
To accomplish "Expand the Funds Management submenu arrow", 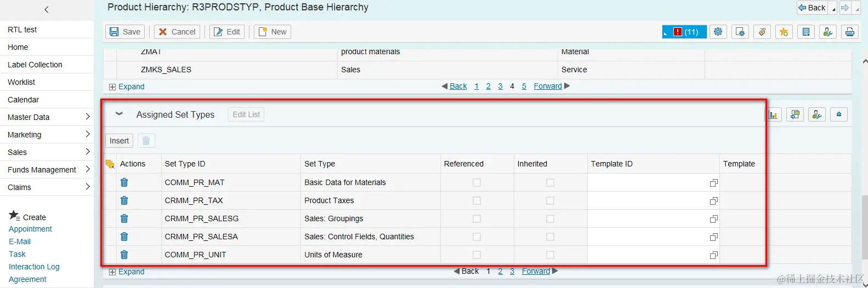I will [x=88, y=169].
